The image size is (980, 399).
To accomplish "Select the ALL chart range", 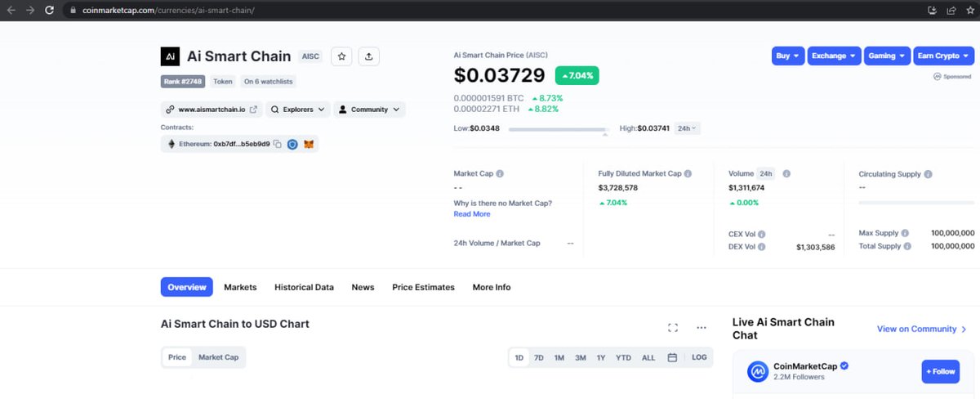I will (x=648, y=357).
